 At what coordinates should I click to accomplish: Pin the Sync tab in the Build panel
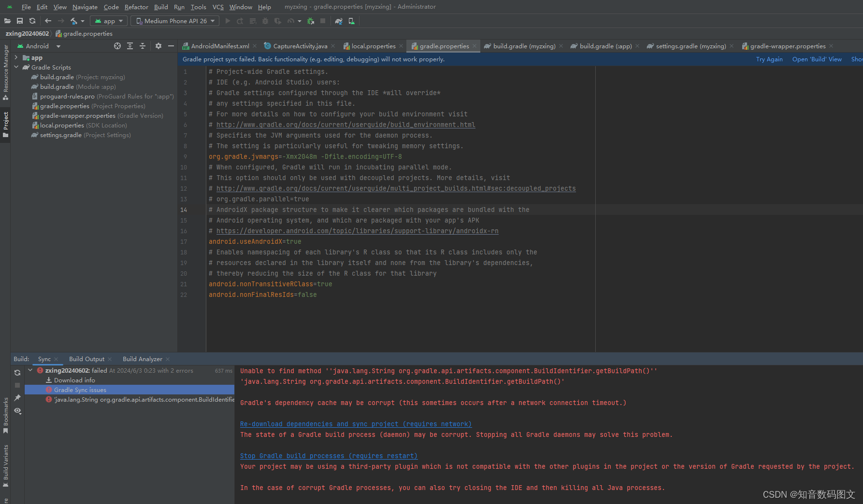click(17, 398)
